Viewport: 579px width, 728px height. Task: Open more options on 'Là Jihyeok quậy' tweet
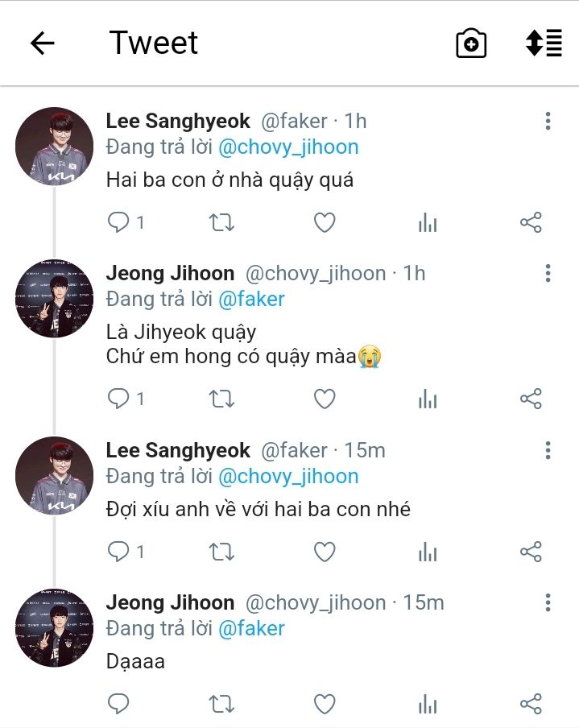548,273
